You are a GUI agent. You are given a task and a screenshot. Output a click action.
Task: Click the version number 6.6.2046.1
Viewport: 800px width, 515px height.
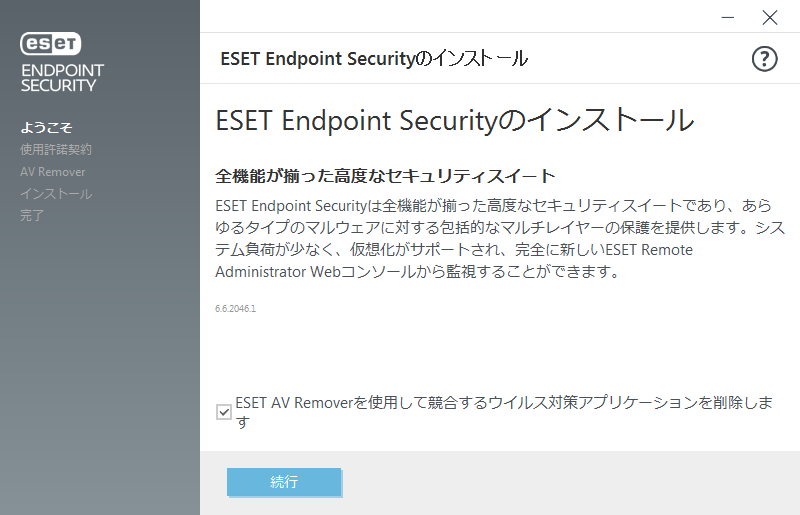236,309
